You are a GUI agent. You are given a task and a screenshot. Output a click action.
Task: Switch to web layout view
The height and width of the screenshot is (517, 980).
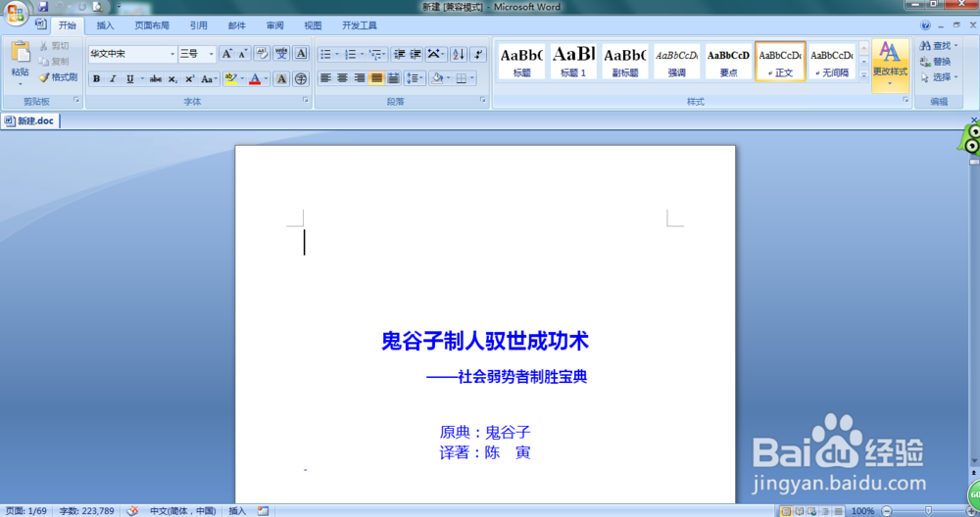(811, 511)
